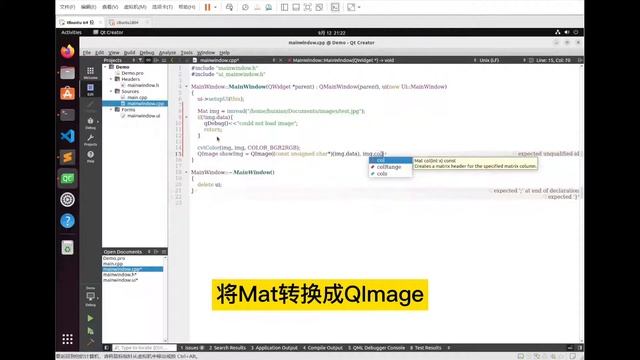Open Projects mode with wrench icon
The height and width of the screenshot is (360, 640).
[90, 140]
